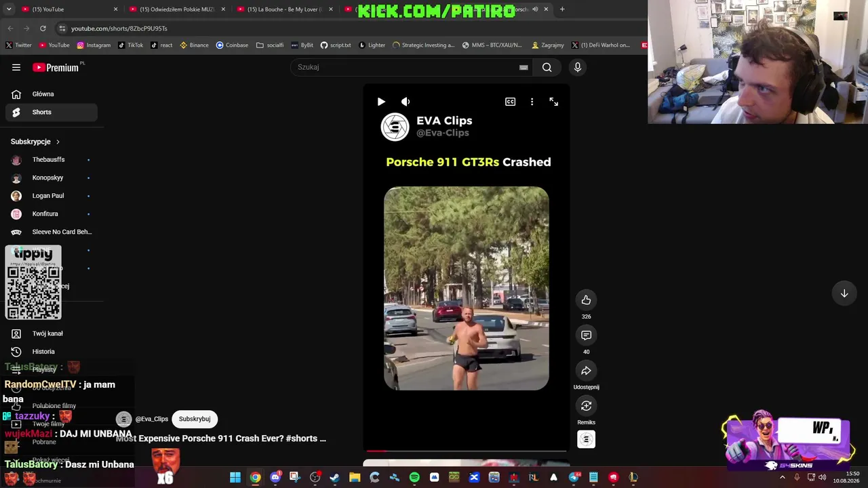Enter fullscreen for the Short
Image resolution: width=868 pixels, height=488 pixels.
tap(554, 102)
